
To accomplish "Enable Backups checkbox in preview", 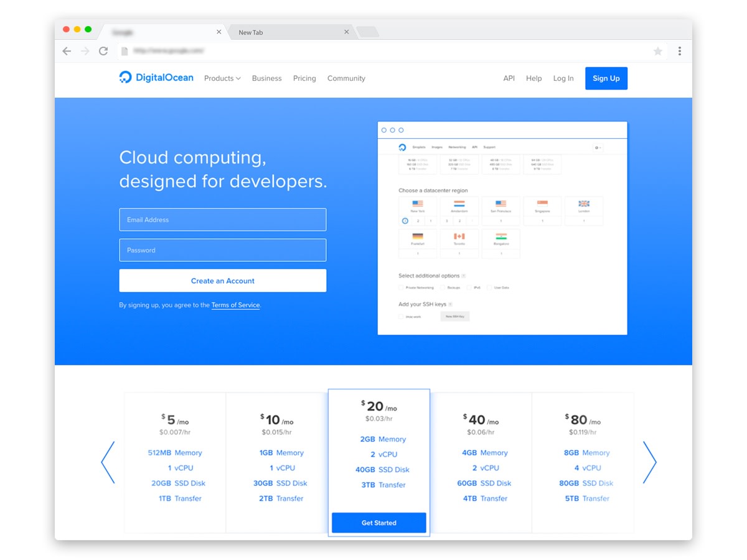I will (443, 287).
